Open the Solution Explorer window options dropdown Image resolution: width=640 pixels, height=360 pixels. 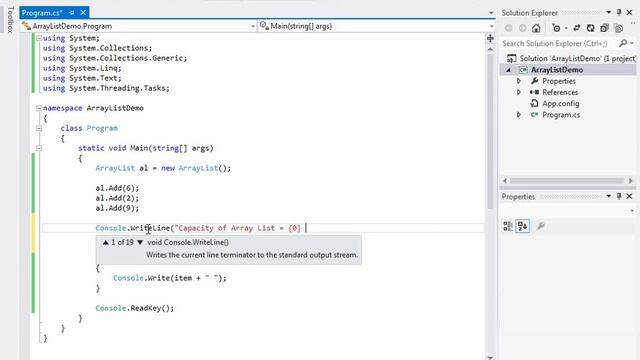pyautogui.click(x=609, y=13)
